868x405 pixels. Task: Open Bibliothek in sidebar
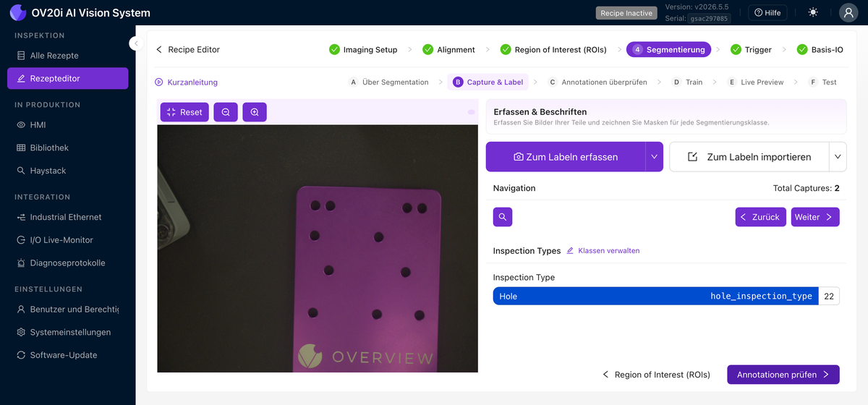point(49,148)
